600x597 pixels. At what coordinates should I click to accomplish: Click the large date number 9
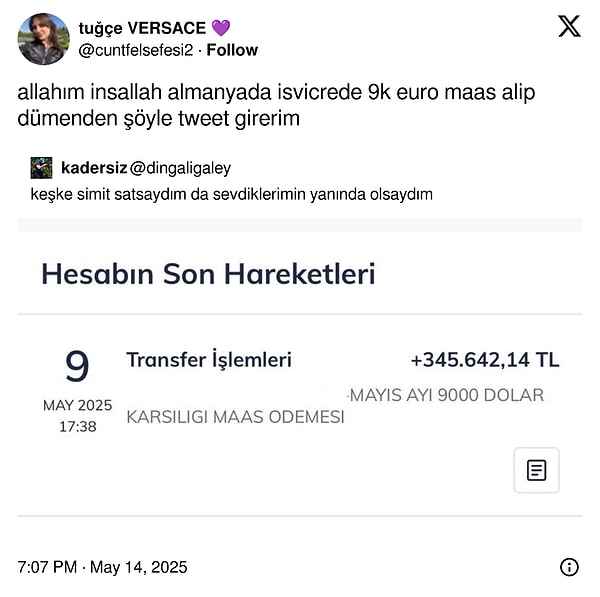(77, 367)
